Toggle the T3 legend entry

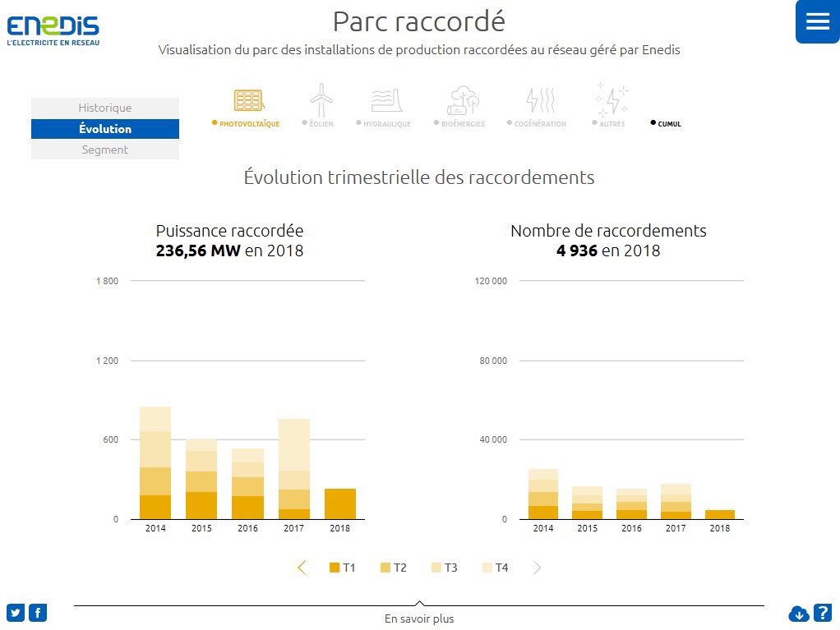click(444, 568)
